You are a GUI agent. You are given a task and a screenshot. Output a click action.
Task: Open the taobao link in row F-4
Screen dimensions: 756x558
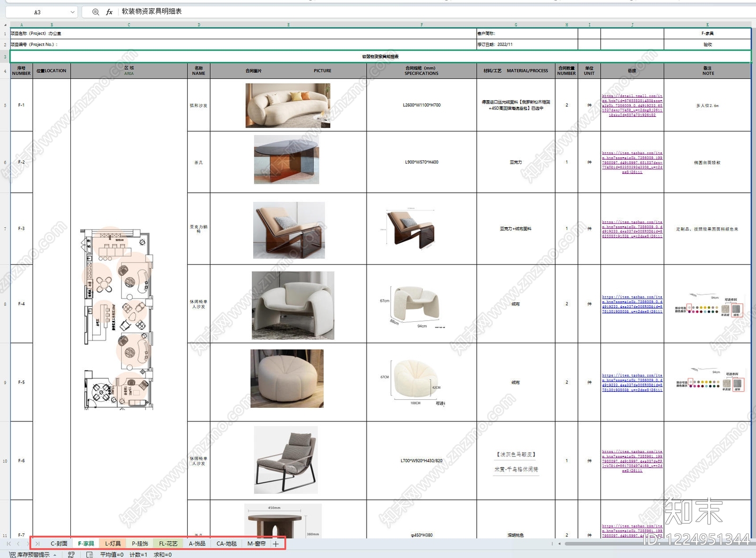632,304
